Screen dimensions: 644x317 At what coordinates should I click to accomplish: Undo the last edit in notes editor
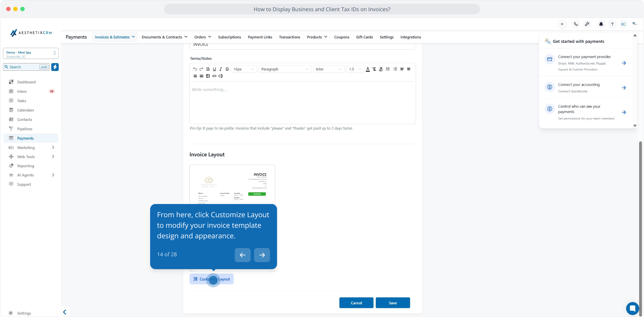pos(195,69)
